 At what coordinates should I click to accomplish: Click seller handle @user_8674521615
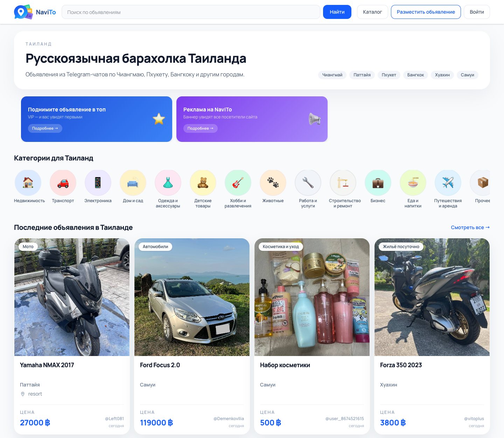pos(345,419)
